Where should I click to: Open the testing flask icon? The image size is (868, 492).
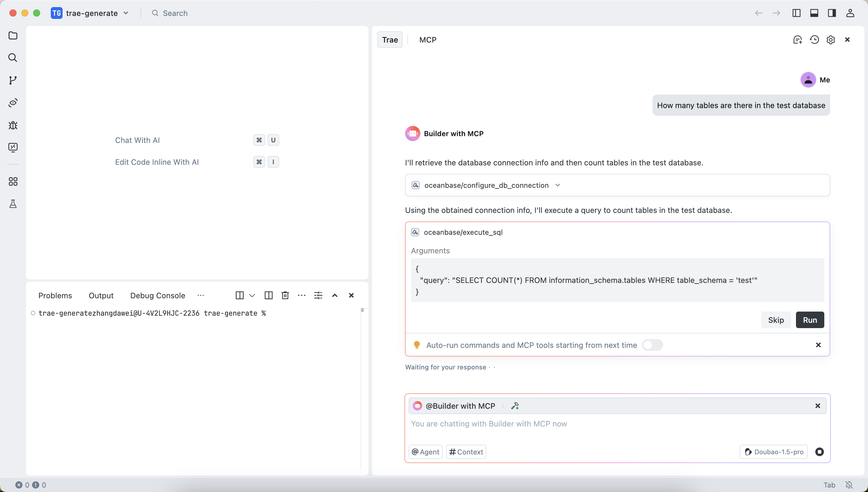click(x=13, y=204)
